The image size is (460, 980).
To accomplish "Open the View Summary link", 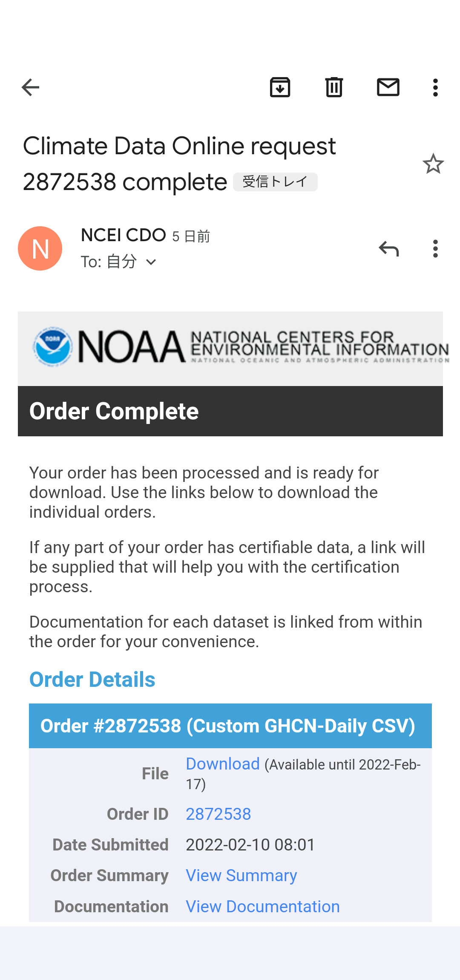I will click(241, 876).
